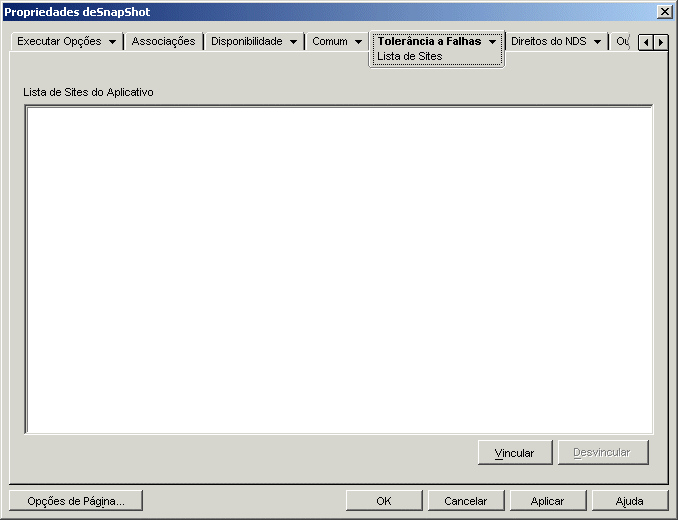Viewport: 678px width, 520px height.
Task: Apply changes with the Aplicar button
Action: [x=547, y=501]
